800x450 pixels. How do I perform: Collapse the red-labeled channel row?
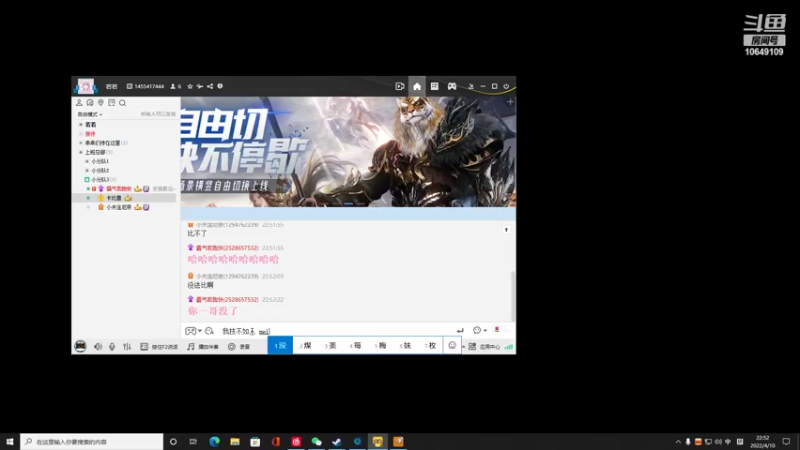pos(81,134)
